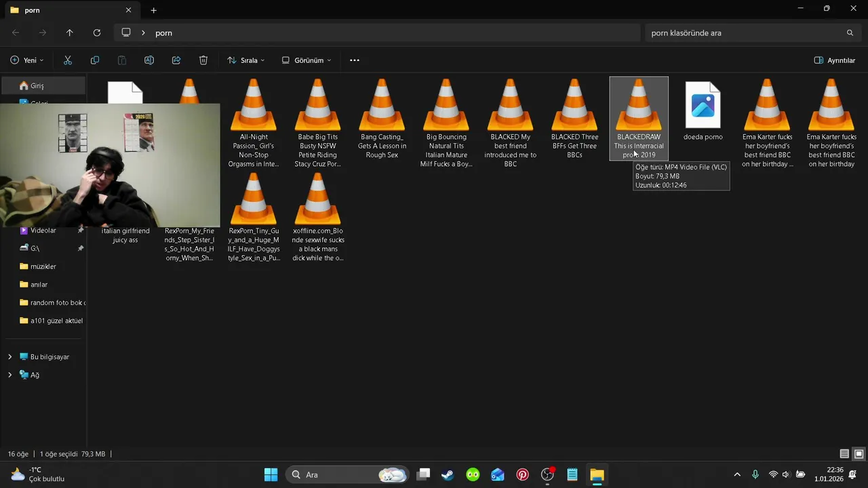The height and width of the screenshot is (488, 868).
Task: Click the Rename toolbar icon
Action: point(149,60)
